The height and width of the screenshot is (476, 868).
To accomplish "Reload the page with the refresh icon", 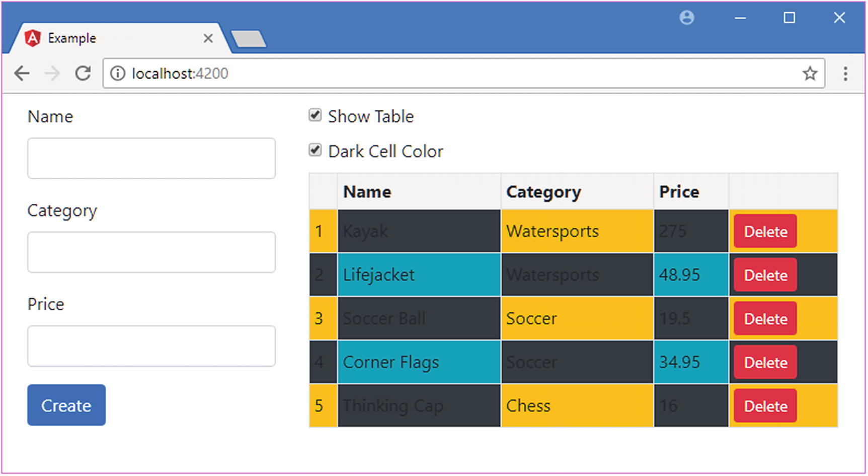I will [83, 74].
